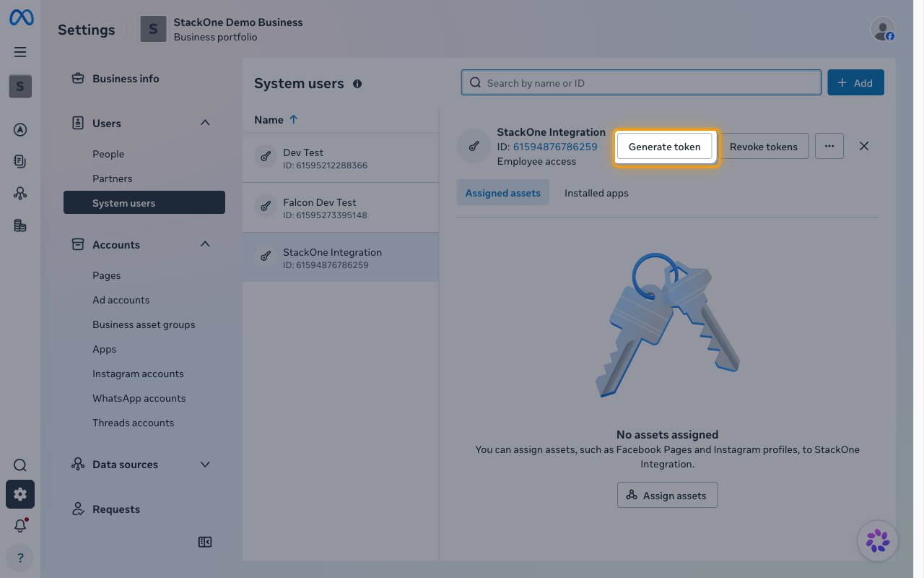Screen dimensions: 924x578
Task: Click the Generate token button
Action: click(665, 147)
